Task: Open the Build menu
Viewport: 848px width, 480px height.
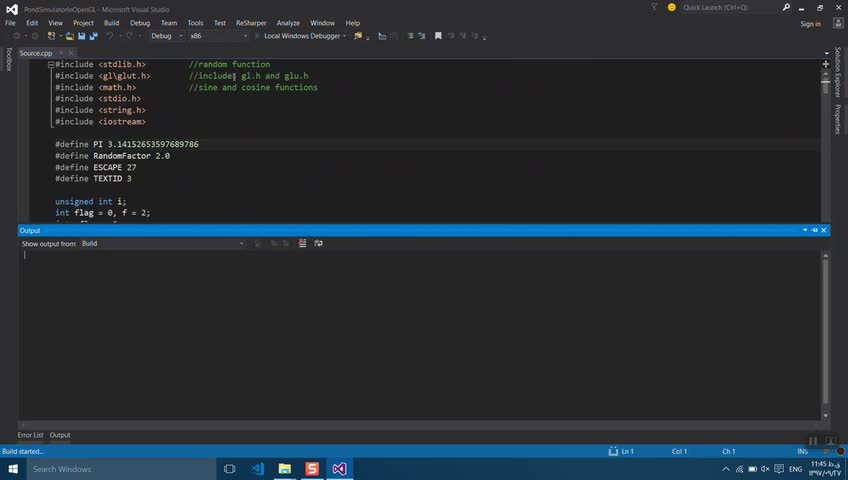Action: (111, 23)
